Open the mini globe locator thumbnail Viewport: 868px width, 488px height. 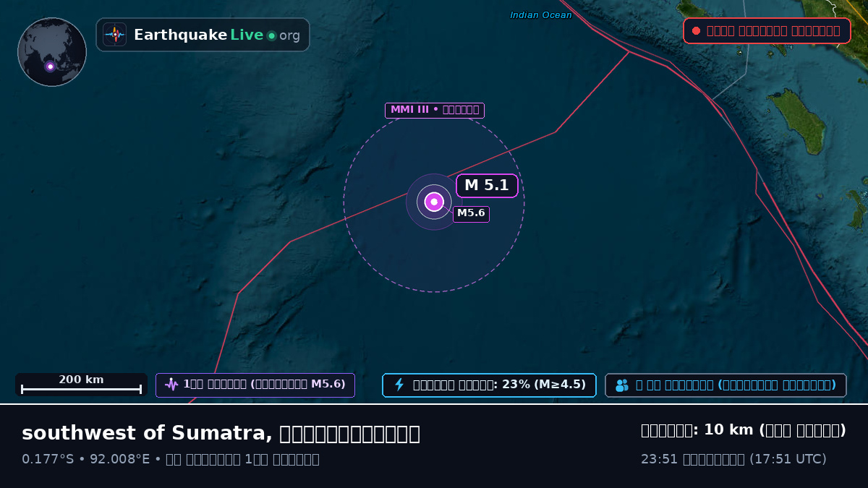(x=52, y=52)
